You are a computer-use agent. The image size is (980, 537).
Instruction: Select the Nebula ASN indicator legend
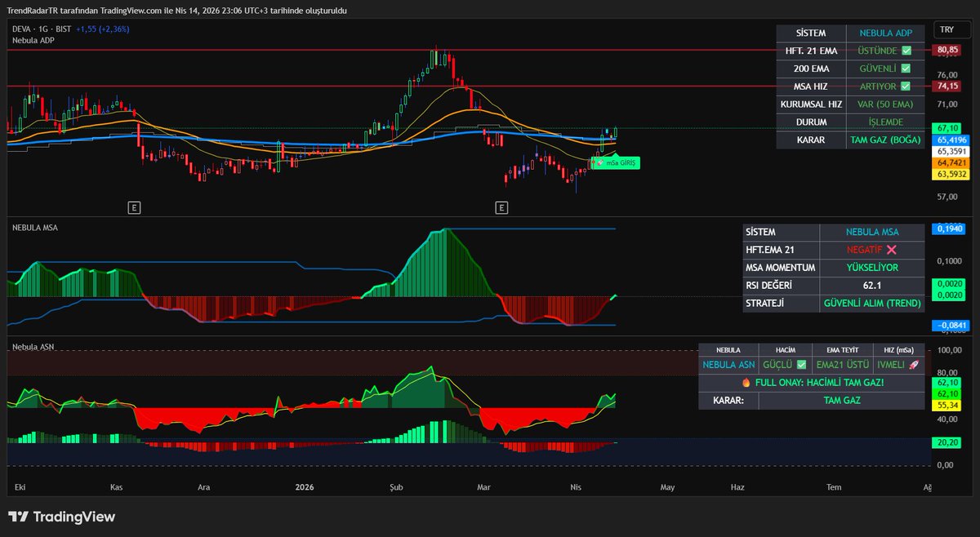[33, 348]
